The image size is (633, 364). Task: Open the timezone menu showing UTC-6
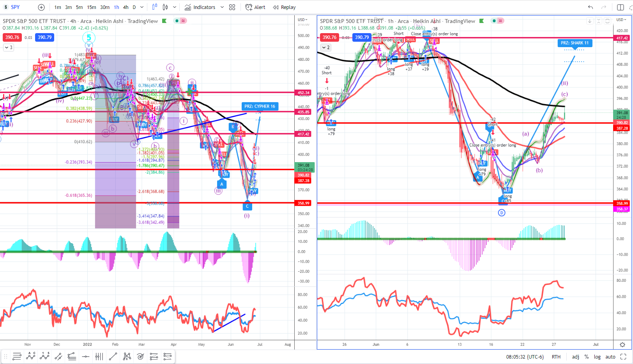[x=525, y=357]
